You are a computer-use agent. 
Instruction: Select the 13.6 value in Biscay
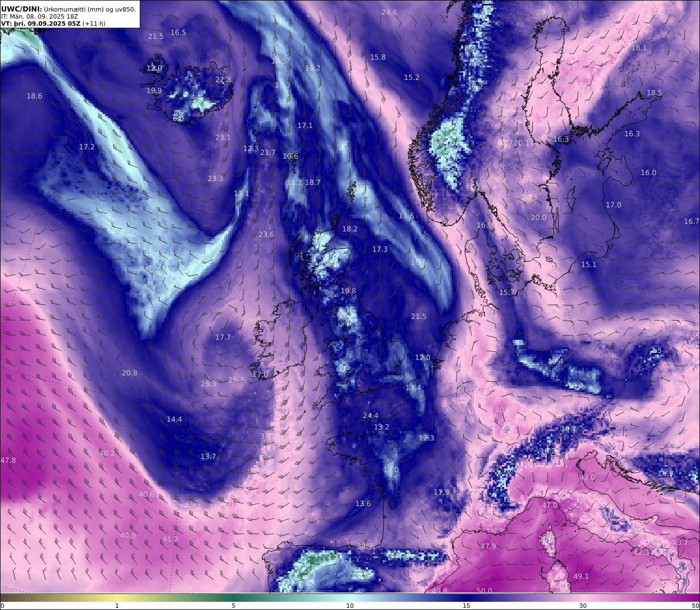point(363,503)
